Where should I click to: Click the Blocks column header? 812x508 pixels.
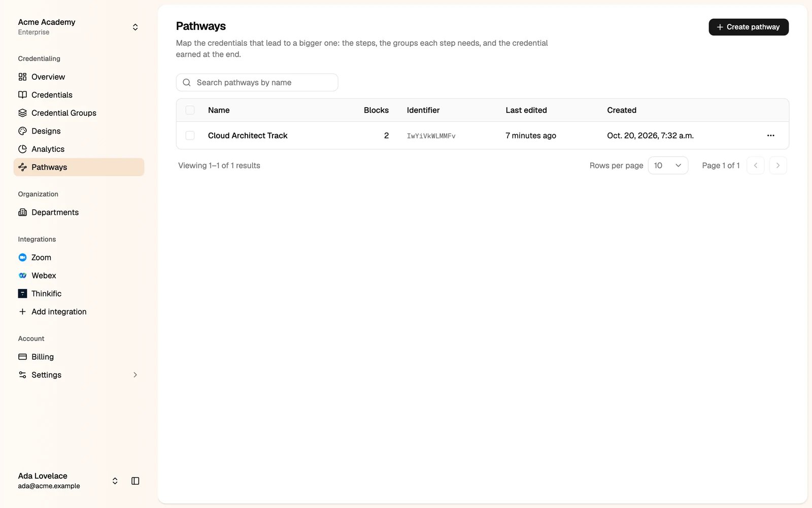pos(376,110)
